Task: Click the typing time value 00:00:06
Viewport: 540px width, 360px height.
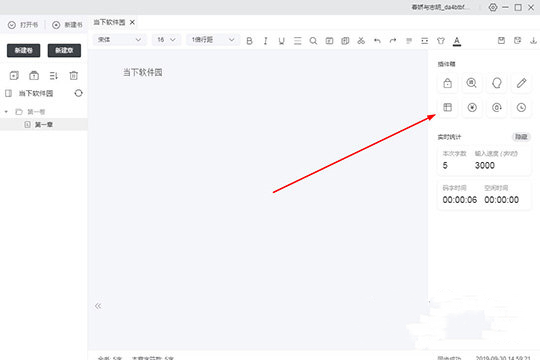Action: (460, 200)
